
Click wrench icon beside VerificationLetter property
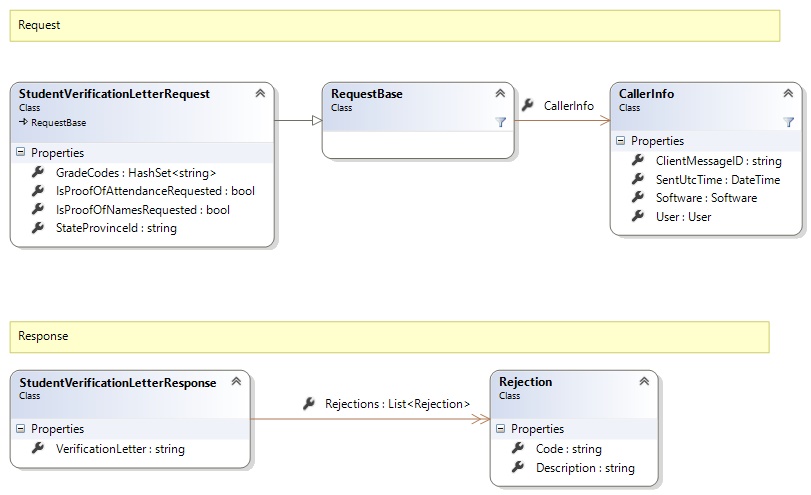click(x=38, y=449)
